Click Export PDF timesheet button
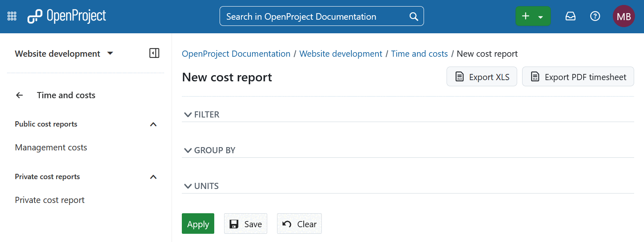This screenshot has height=242, width=644. [578, 77]
